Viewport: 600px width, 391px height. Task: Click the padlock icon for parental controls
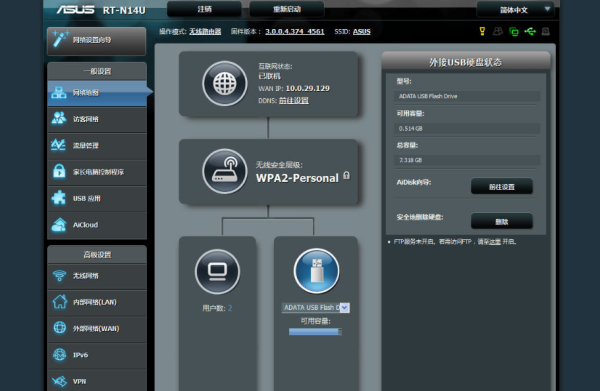click(59, 171)
